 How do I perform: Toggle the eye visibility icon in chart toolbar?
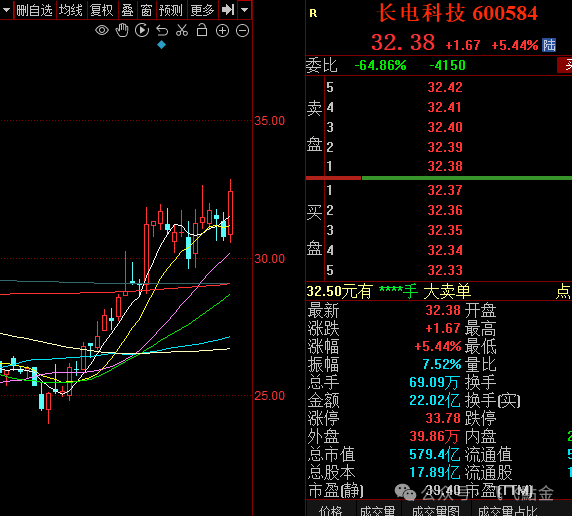[x=102, y=30]
